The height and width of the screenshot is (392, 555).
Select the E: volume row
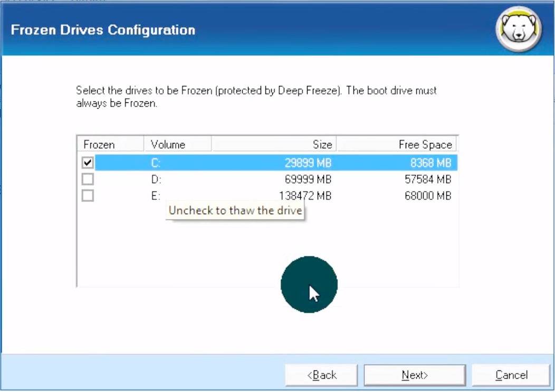click(156, 196)
